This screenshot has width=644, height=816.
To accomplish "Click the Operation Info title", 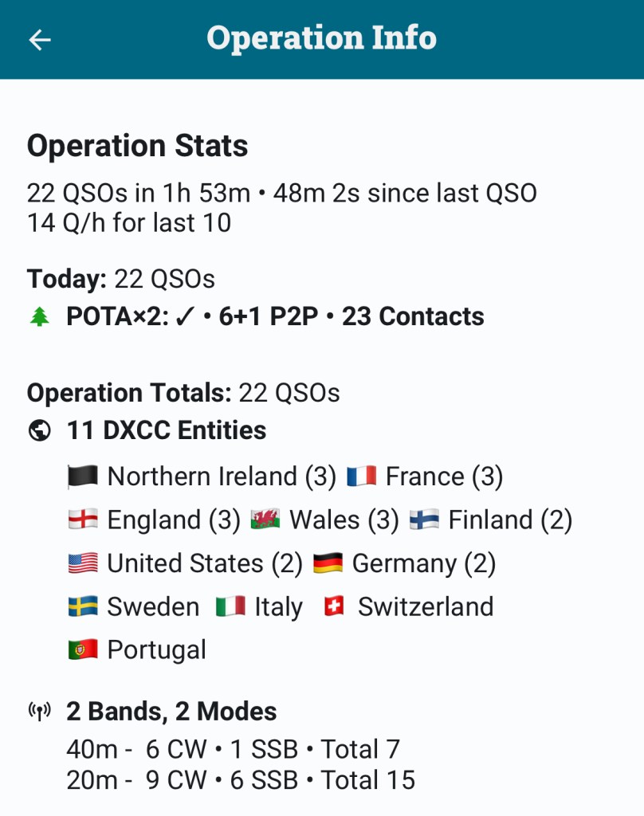I will tap(321, 38).
